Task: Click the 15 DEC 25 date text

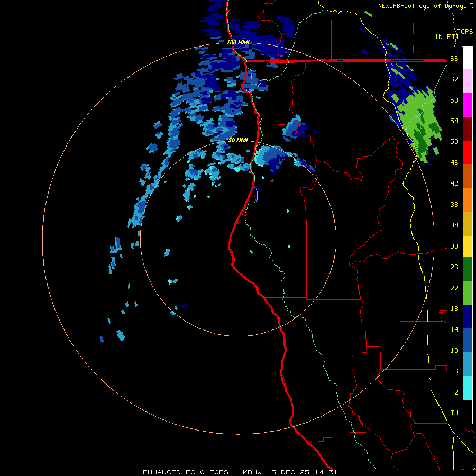Action: click(288, 472)
